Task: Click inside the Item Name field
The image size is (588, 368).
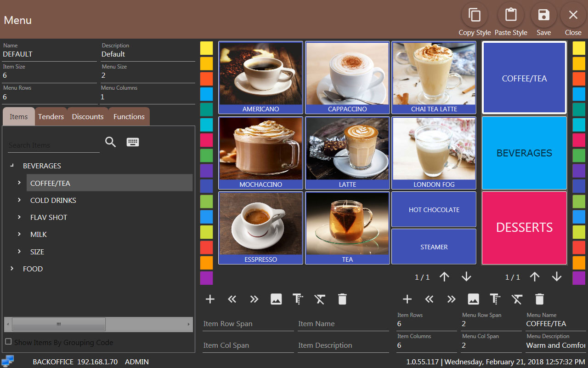Action: coord(343,323)
